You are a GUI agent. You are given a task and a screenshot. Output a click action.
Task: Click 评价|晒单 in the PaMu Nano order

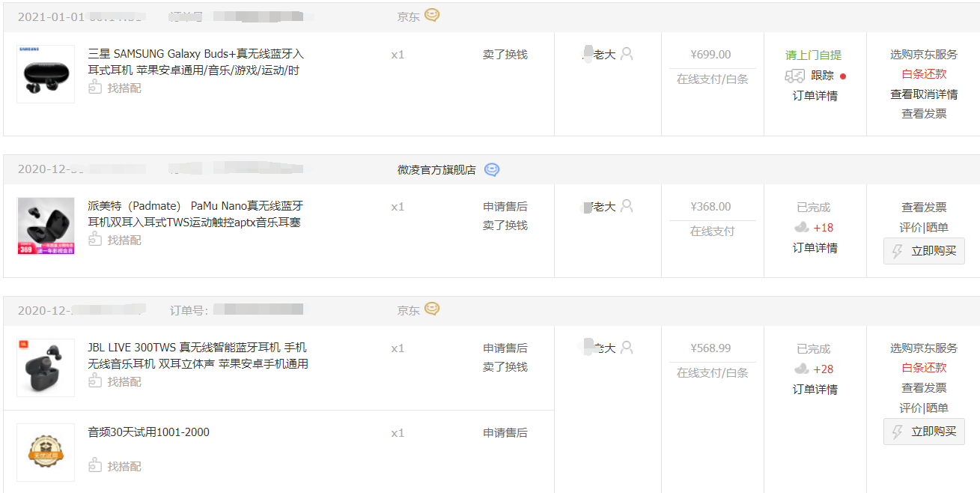pyautogui.click(x=924, y=228)
